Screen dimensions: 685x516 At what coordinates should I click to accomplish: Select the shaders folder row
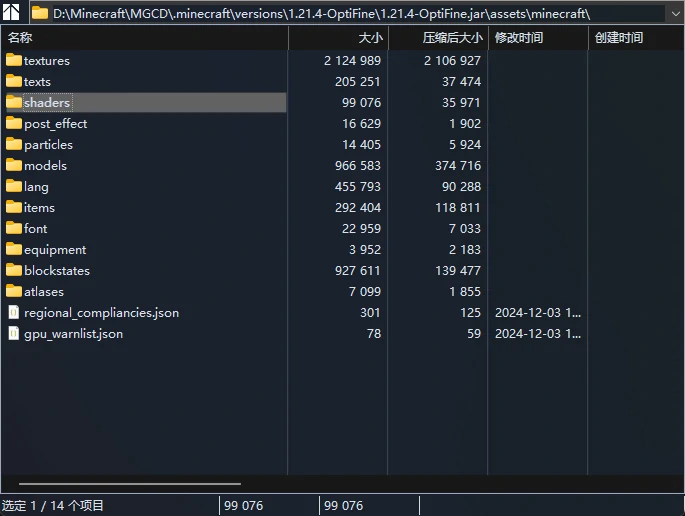click(146, 102)
